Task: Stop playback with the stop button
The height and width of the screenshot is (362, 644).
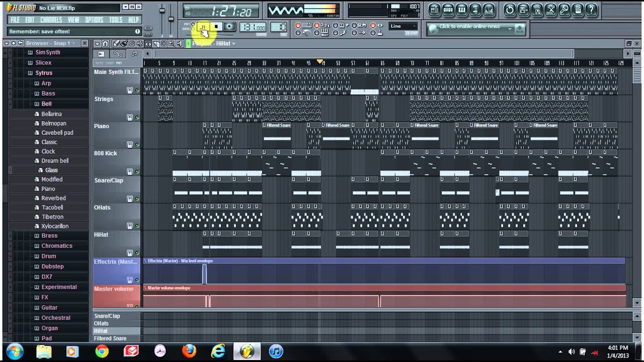Action: coord(216,27)
